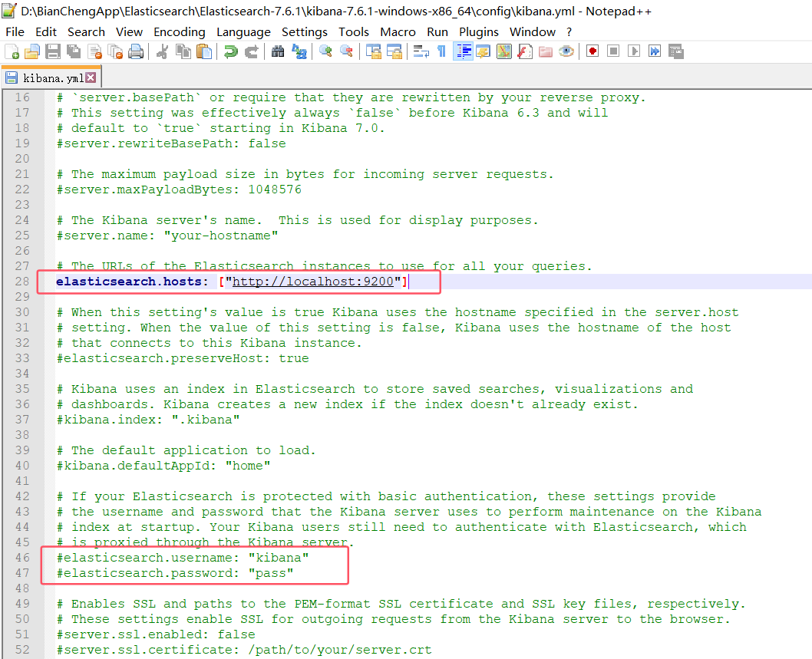Click the Save recorded macro icon
Viewport: 812px width, 659px height.
click(676, 51)
